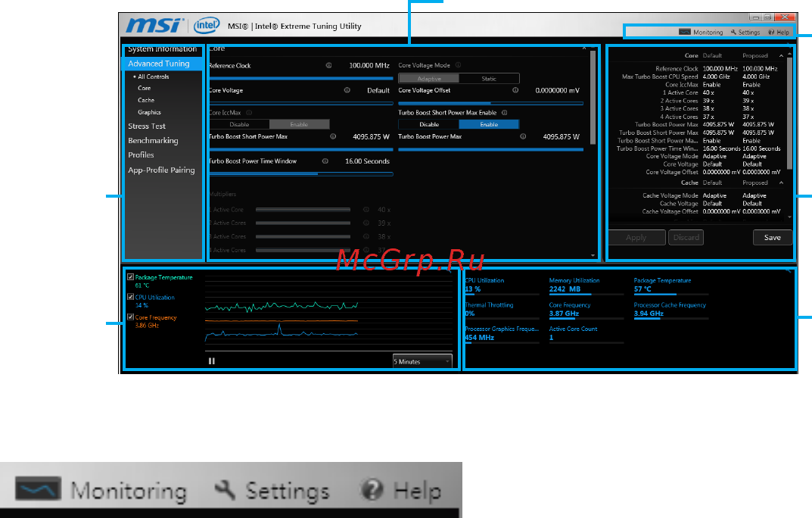Image resolution: width=812 pixels, height=518 pixels.
Task: Collapse the Core section in the proposed-settings panel
Action: (x=781, y=55)
